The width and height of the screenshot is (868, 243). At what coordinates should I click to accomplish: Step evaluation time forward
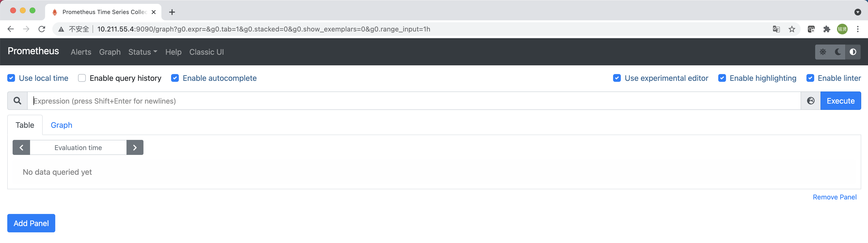coord(135,147)
